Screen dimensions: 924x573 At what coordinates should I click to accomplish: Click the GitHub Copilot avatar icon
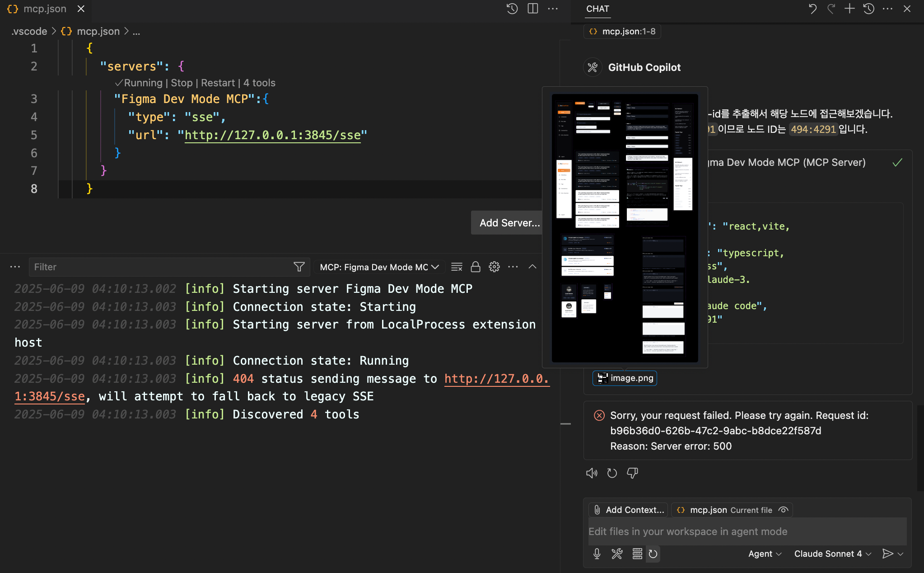point(593,67)
